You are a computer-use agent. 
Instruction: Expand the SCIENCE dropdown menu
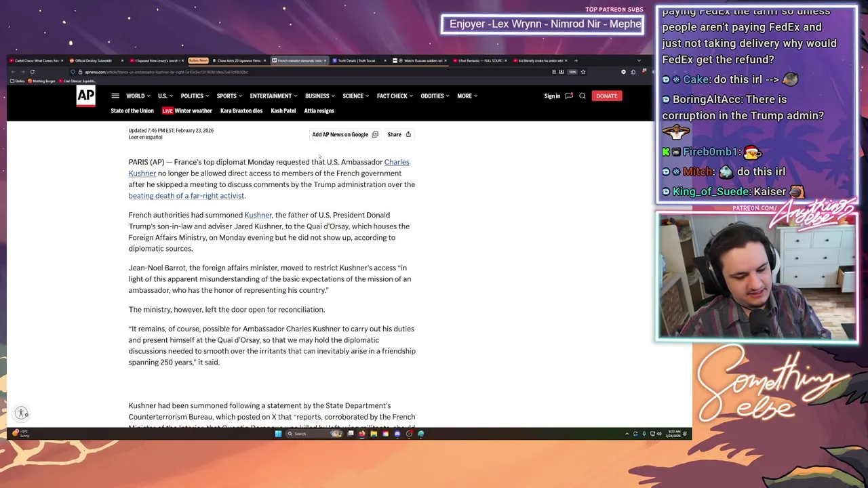[x=356, y=96]
